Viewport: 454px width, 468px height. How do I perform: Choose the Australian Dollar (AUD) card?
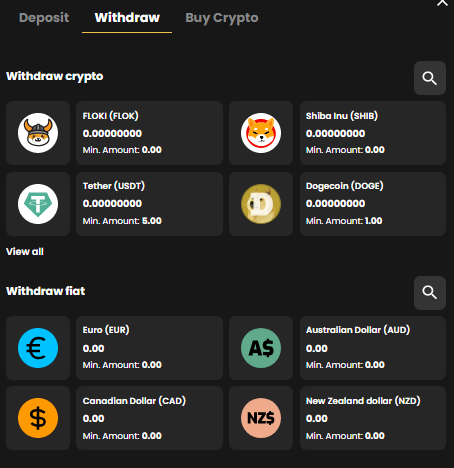(x=373, y=348)
